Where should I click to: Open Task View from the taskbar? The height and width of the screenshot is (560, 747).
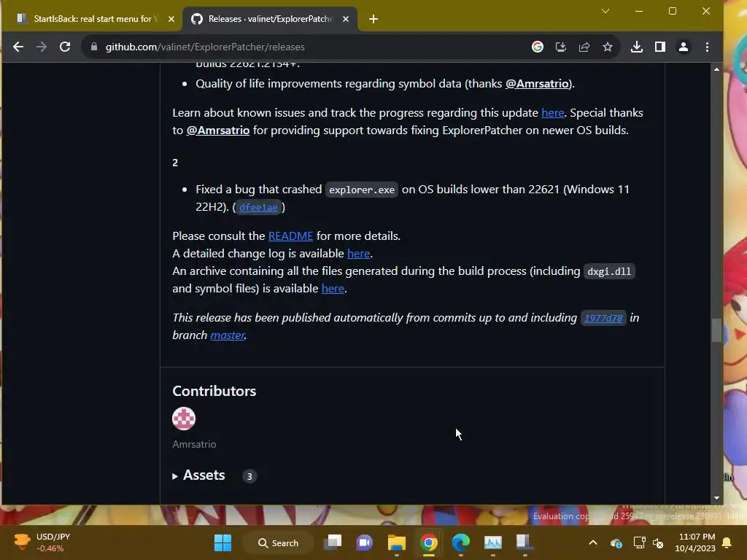click(333, 542)
